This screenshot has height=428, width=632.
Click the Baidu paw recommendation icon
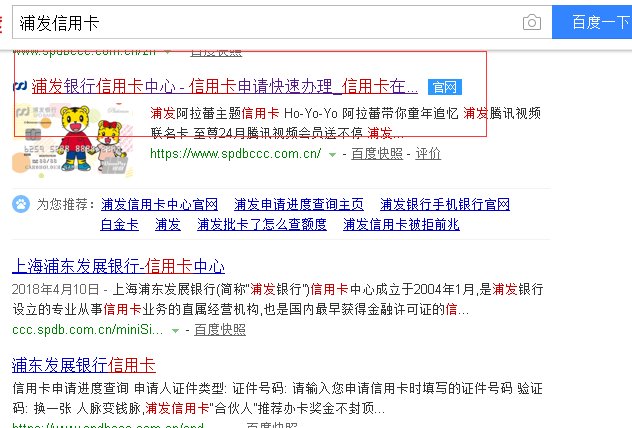click(21, 204)
